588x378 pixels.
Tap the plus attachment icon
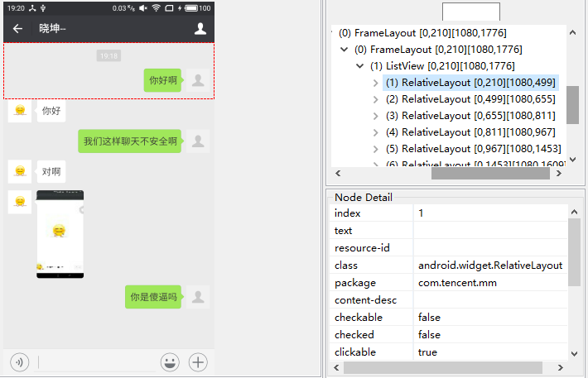point(199,361)
